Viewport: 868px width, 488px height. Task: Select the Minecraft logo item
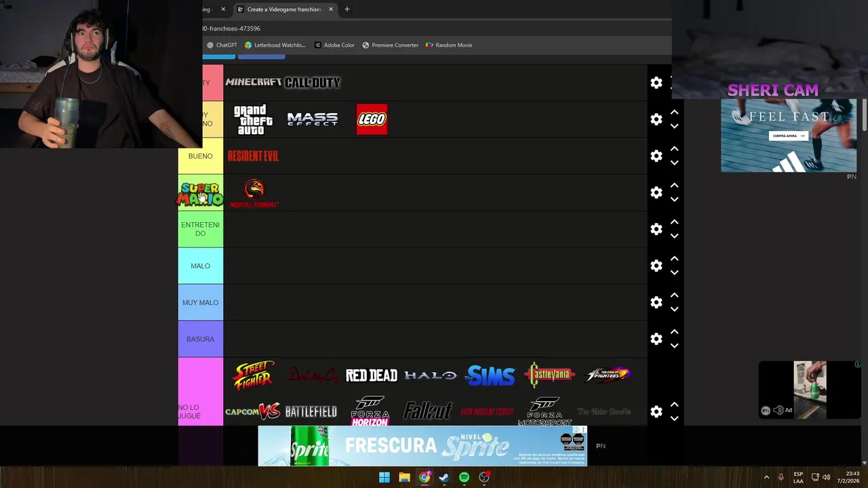coord(254,82)
